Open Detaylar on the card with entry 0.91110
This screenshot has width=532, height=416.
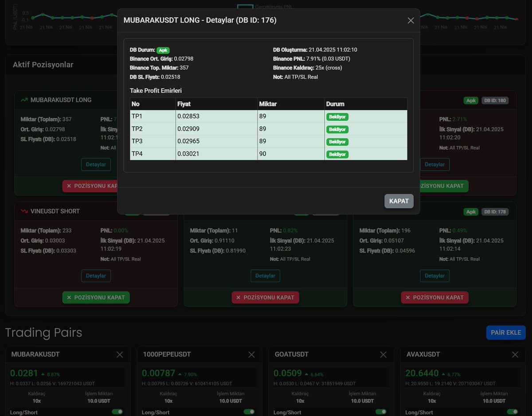[265, 276]
